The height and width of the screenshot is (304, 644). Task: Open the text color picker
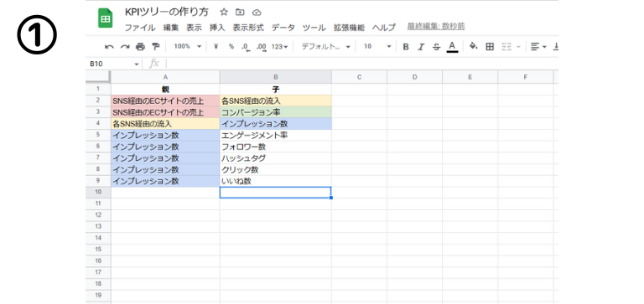coord(452,47)
